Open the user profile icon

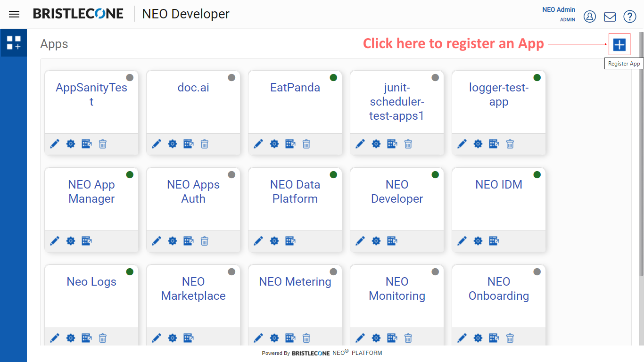click(590, 16)
